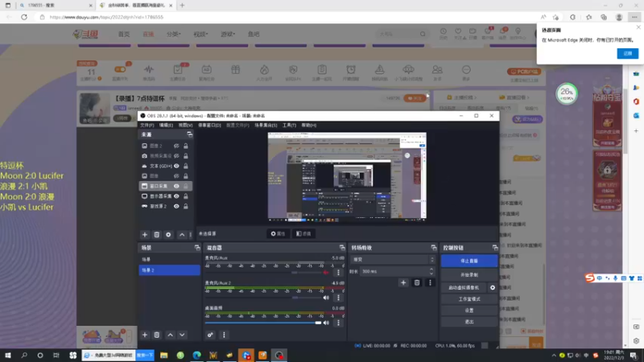Viewport: 644px width, 362px height.
Task: Open the 帮助(H) menu in OBS
Action: 309,125
